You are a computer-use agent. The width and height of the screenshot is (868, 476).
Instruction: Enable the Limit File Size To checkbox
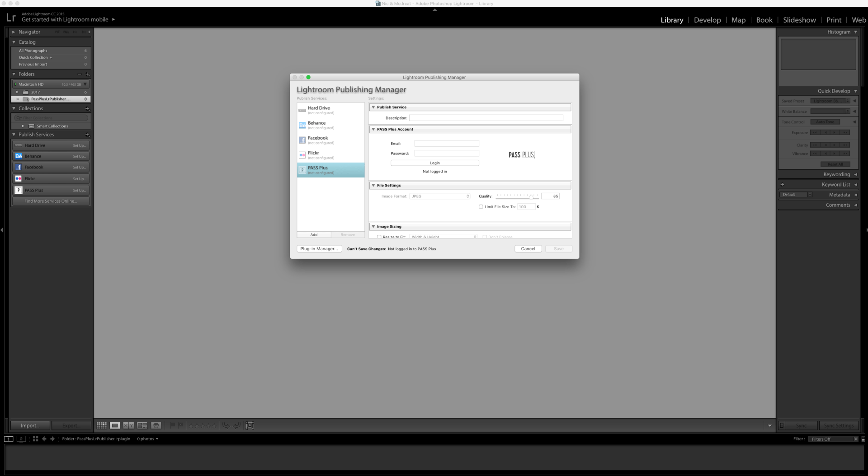(x=481, y=207)
